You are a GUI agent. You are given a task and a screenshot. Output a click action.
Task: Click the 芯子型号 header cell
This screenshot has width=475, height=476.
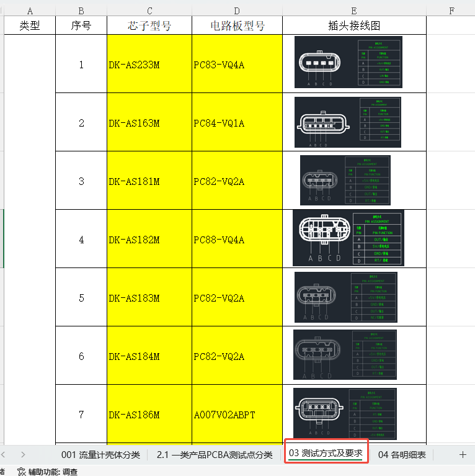pos(149,25)
